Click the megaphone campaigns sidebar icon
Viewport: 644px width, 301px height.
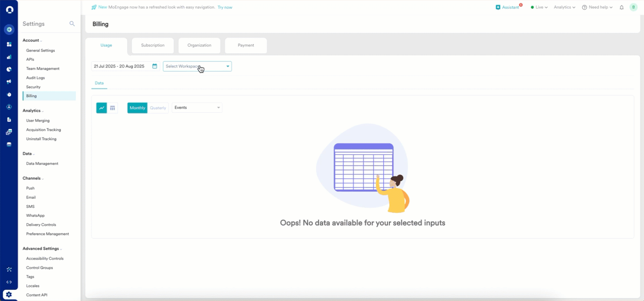coord(9,82)
